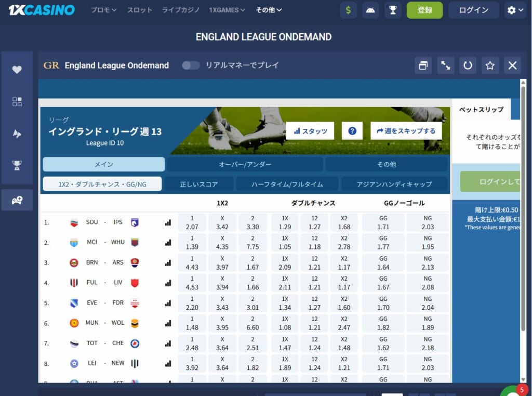Select the その他 market tab
The height and width of the screenshot is (396, 532).
coord(387,164)
